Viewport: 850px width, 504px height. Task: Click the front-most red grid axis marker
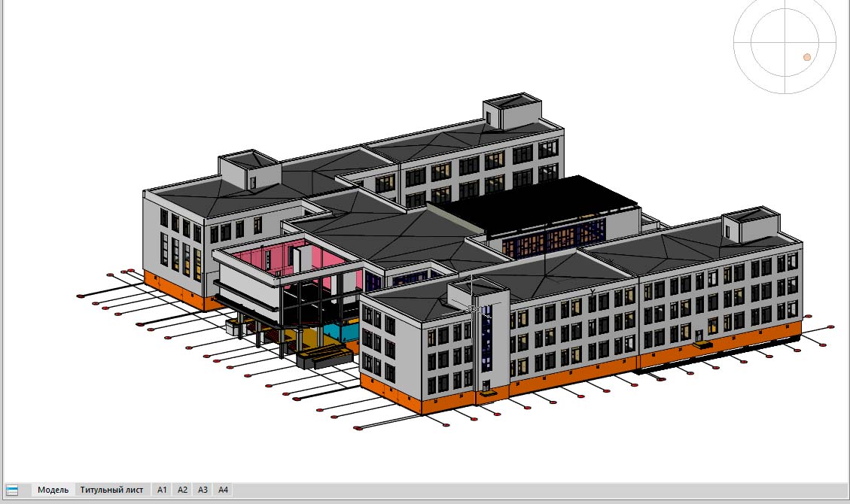pyautogui.click(x=358, y=429)
